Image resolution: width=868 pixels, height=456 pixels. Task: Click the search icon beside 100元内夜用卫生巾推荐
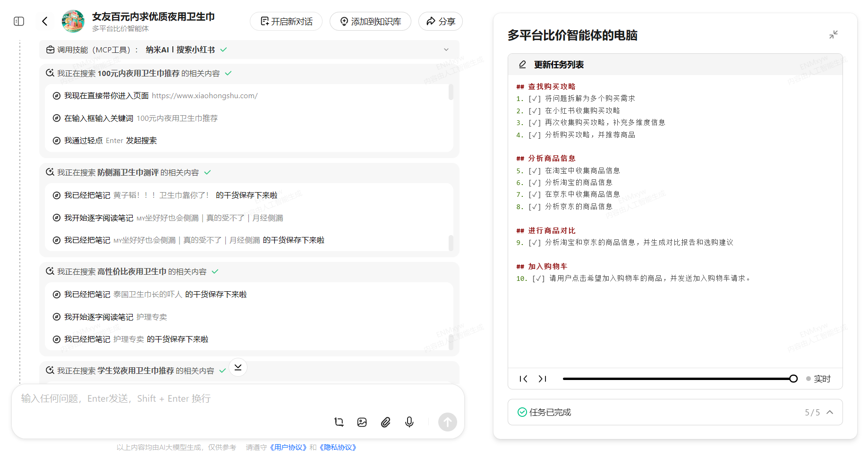coord(50,73)
